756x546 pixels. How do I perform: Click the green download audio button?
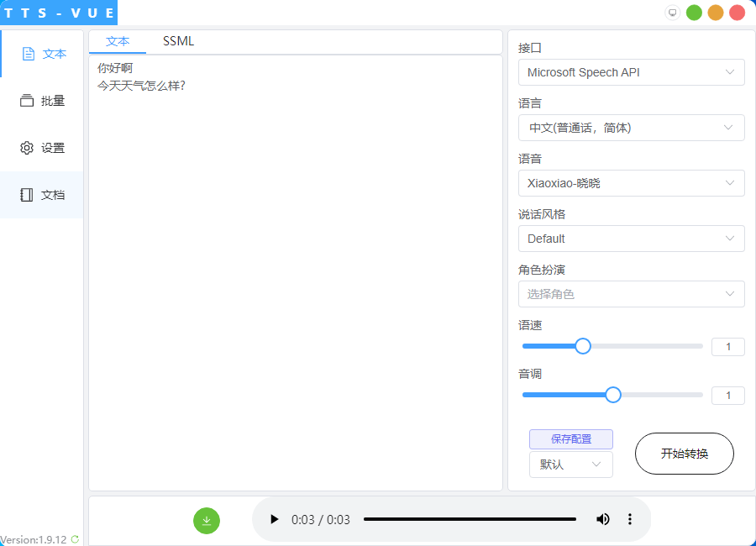pos(207,521)
